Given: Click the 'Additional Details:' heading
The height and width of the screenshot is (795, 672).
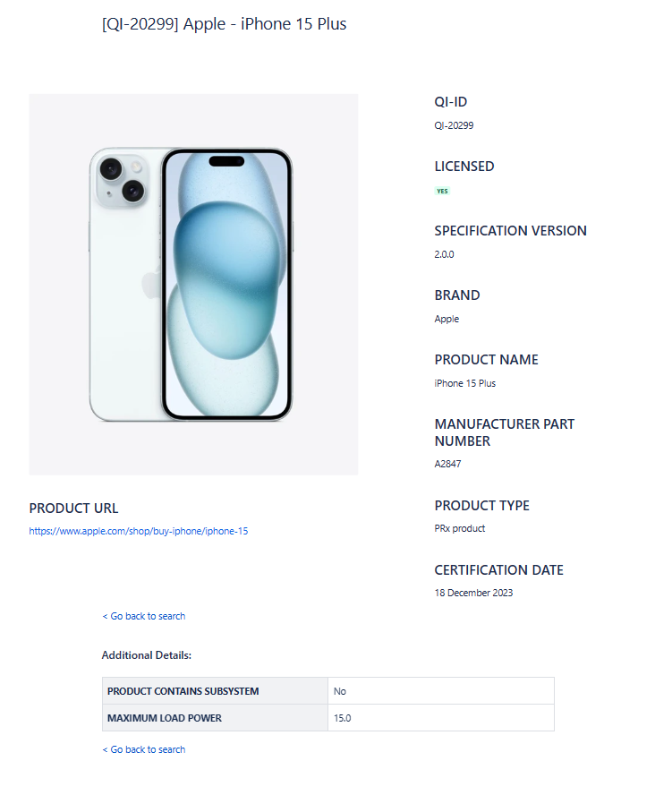Looking at the screenshot, I should [x=147, y=655].
